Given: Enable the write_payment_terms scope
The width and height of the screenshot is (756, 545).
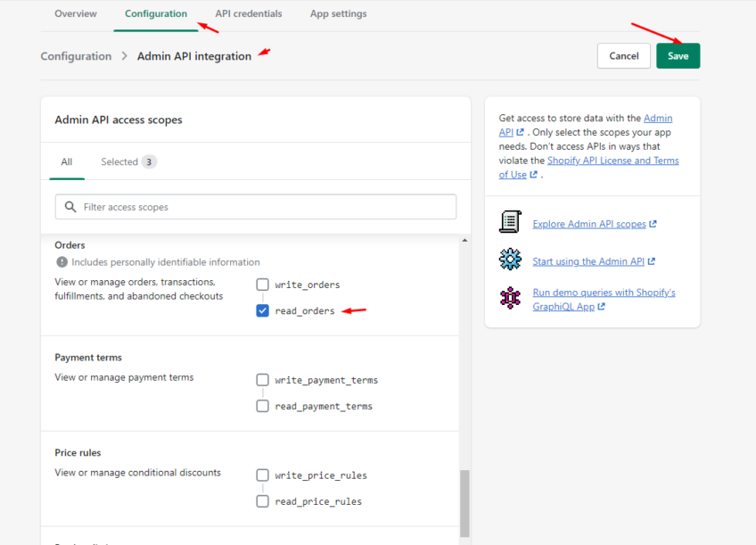Looking at the screenshot, I should [262, 380].
